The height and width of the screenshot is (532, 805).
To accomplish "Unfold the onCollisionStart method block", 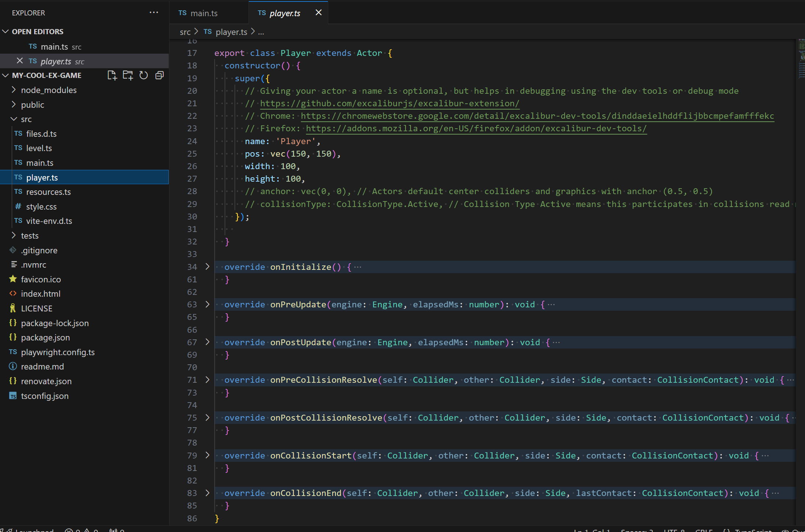I will (x=207, y=455).
